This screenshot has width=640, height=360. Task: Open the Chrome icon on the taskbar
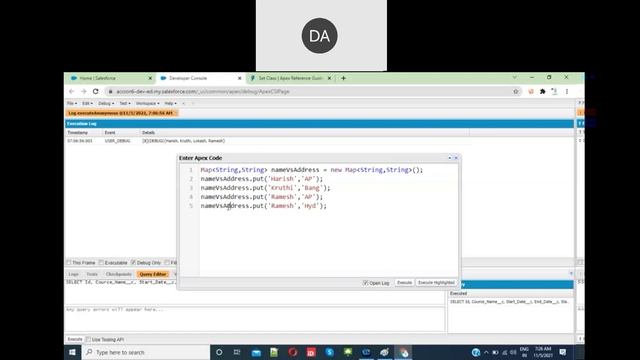click(403, 352)
